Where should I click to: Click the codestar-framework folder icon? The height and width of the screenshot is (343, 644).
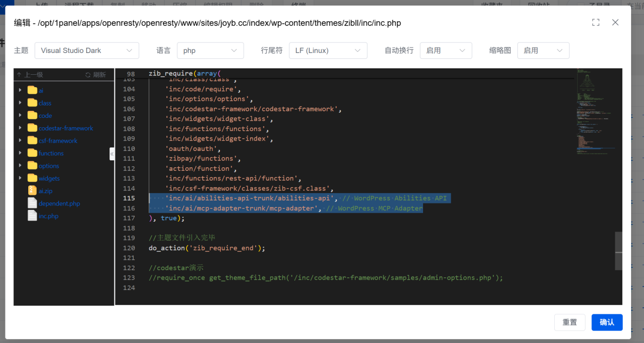(33, 128)
